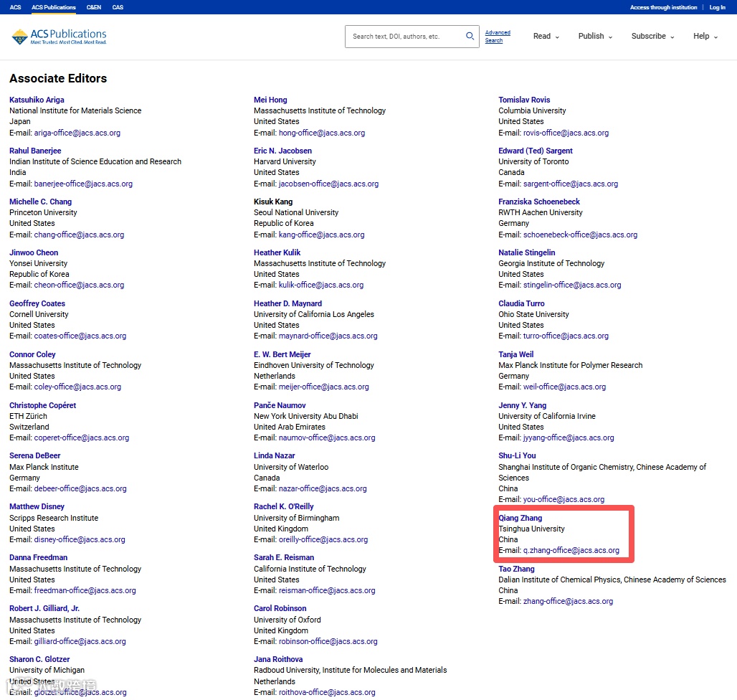Expand the Read dropdown menu
This screenshot has width=737, height=700.
tap(546, 36)
